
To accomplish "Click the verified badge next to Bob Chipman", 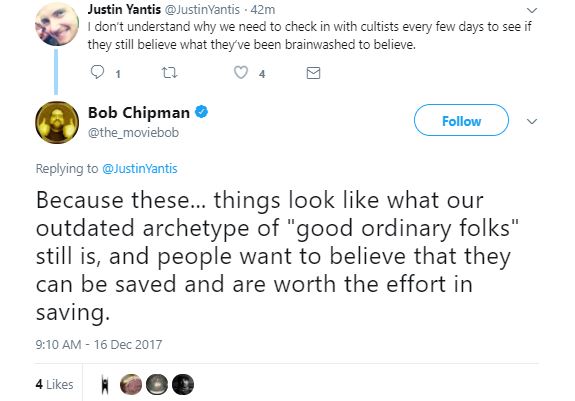I will [201, 112].
